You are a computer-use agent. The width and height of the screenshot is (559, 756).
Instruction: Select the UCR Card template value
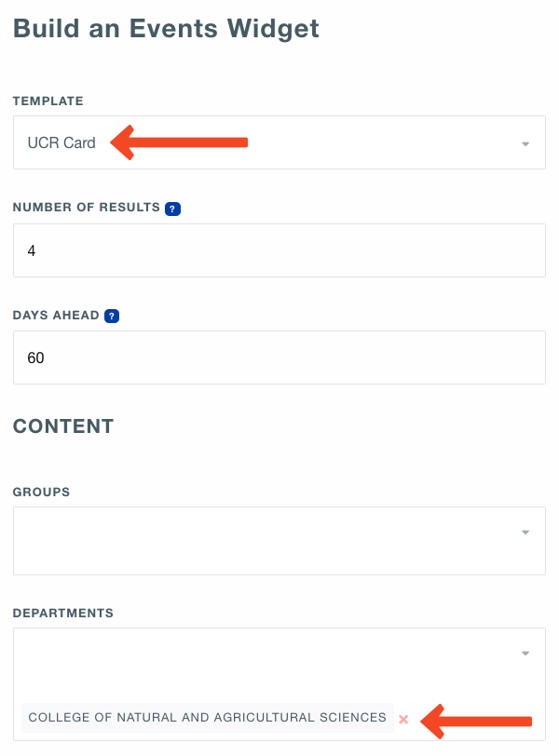(61, 143)
